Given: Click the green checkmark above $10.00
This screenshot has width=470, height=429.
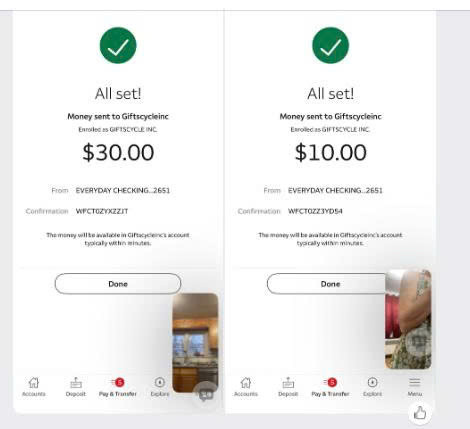Looking at the screenshot, I should coord(330,45).
